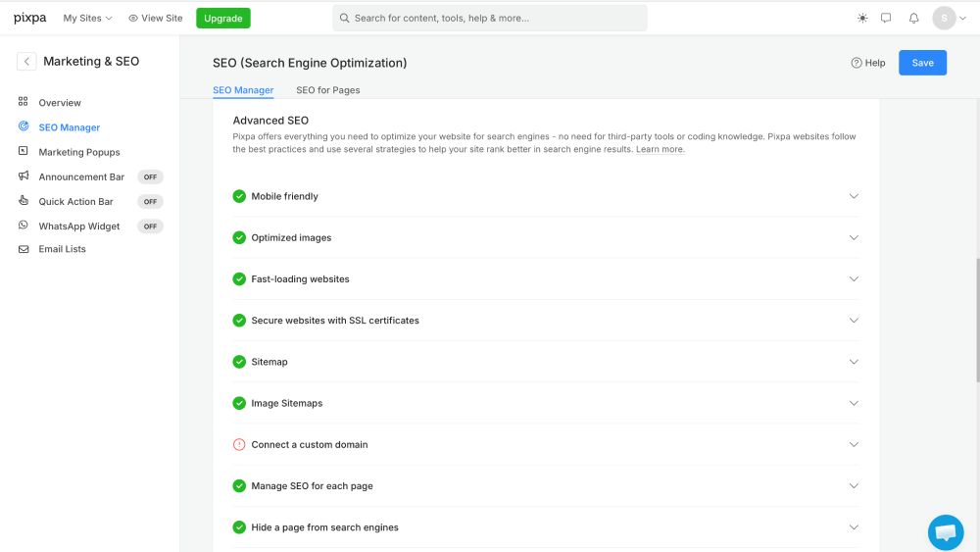Image resolution: width=980 pixels, height=552 pixels.
Task: Expand the Sitemap row chevron
Action: [854, 362]
